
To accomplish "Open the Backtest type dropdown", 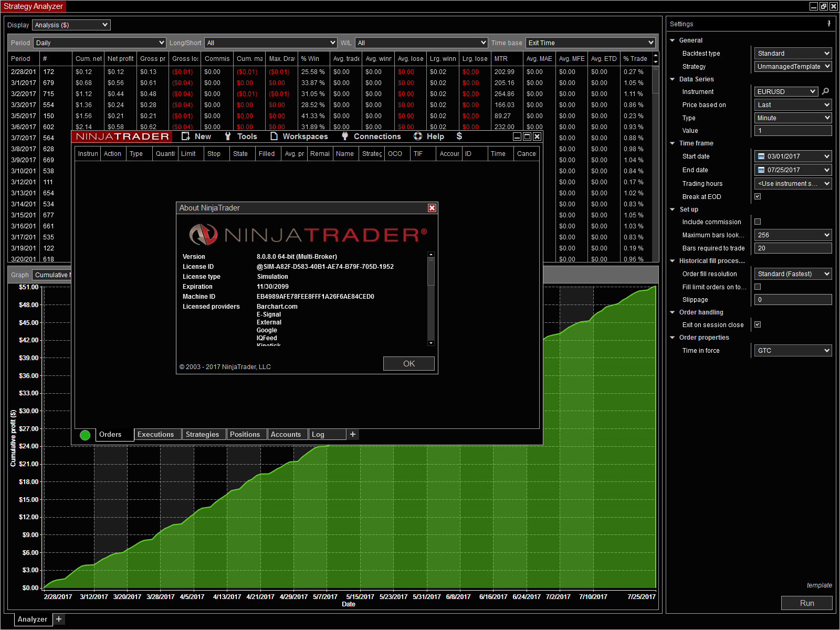I will point(793,53).
